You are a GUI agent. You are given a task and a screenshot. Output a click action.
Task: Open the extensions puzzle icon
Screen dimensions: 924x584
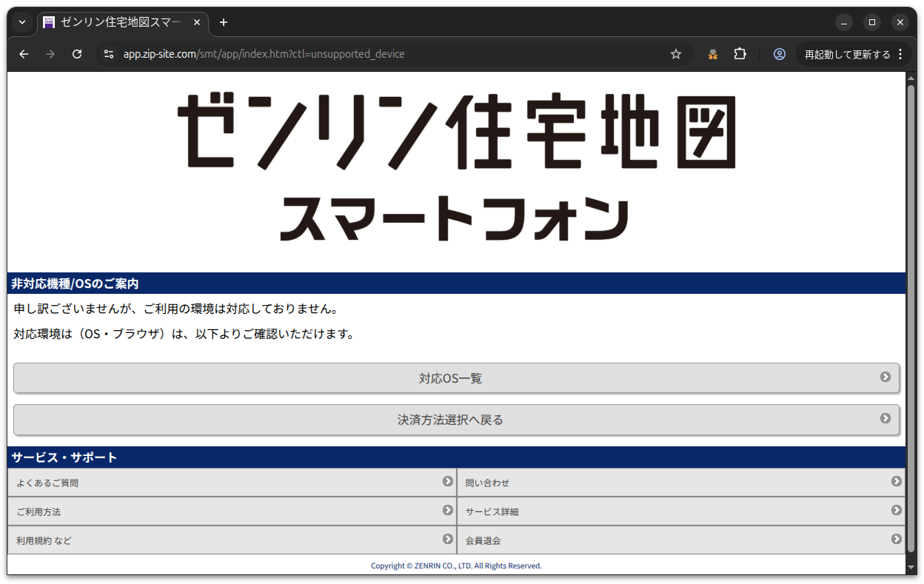pyautogui.click(x=740, y=54)
